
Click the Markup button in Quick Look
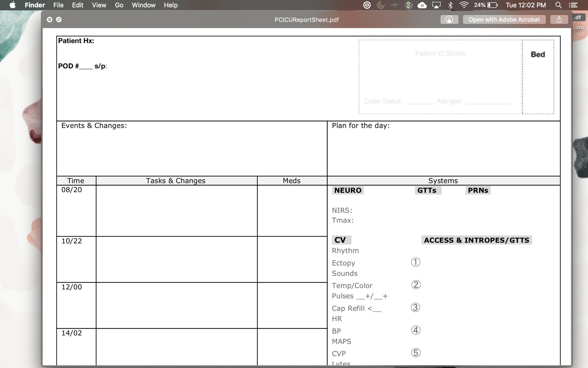[449, 20]
